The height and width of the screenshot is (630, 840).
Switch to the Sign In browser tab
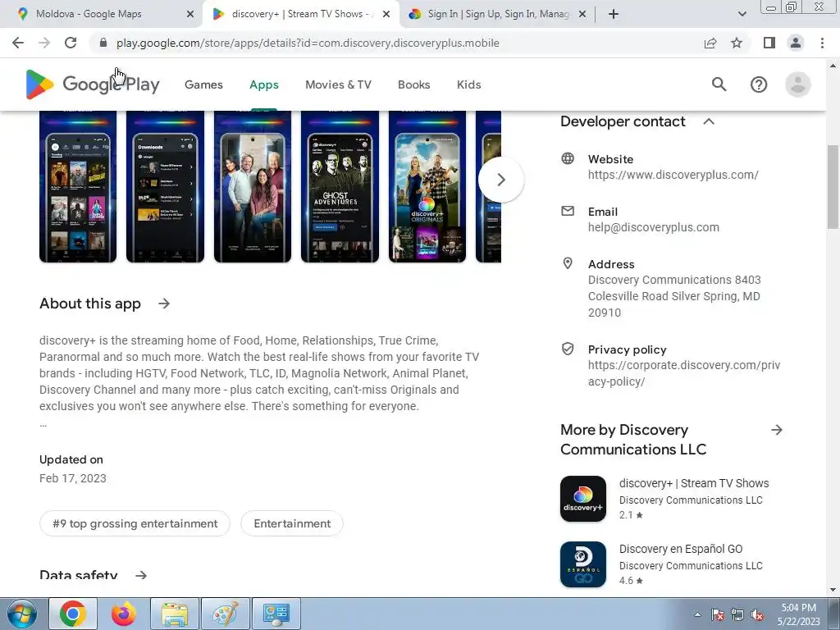pos(498,14)
